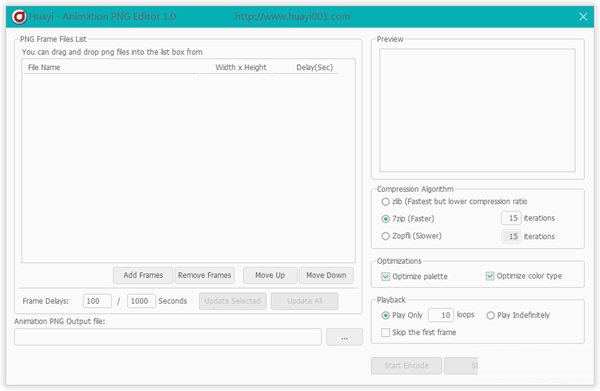Browse for output file with the ... button
Viewport: 600px width, 391px height.
[x=344, y=337]
